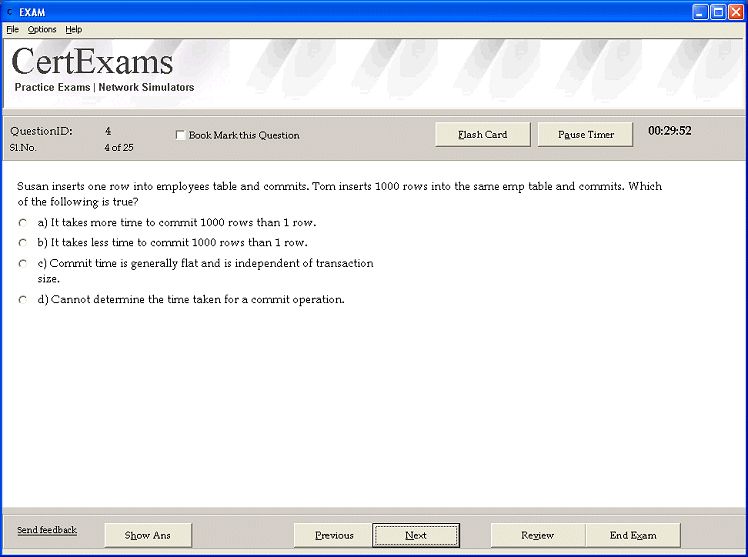Enable Book Mark this Question checkbox
This screenshot has height=557, width=748.
pyautogui.click(x=180, y=135)
